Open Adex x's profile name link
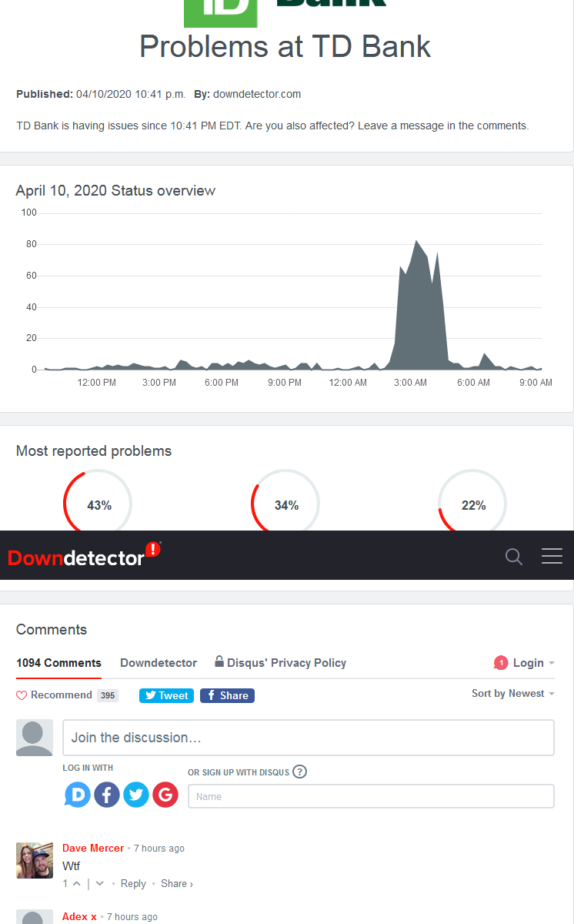 coord(79,916)
